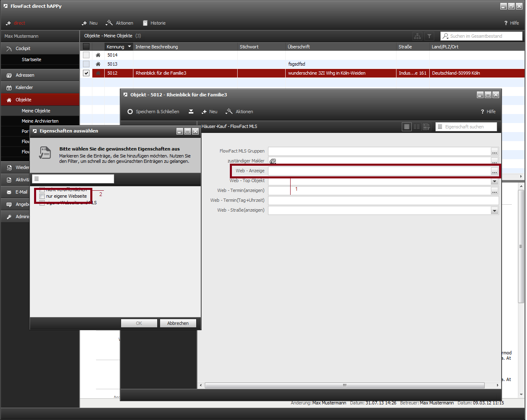Select Meine Archivierten in the sidebar
The height and width of the screenshot is (420, 527).
click(40, 121)
